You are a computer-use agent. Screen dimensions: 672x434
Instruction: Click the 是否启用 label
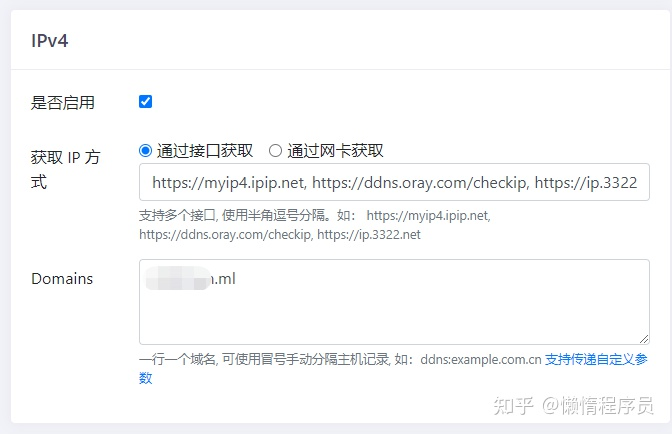click(x=63, y=103)
